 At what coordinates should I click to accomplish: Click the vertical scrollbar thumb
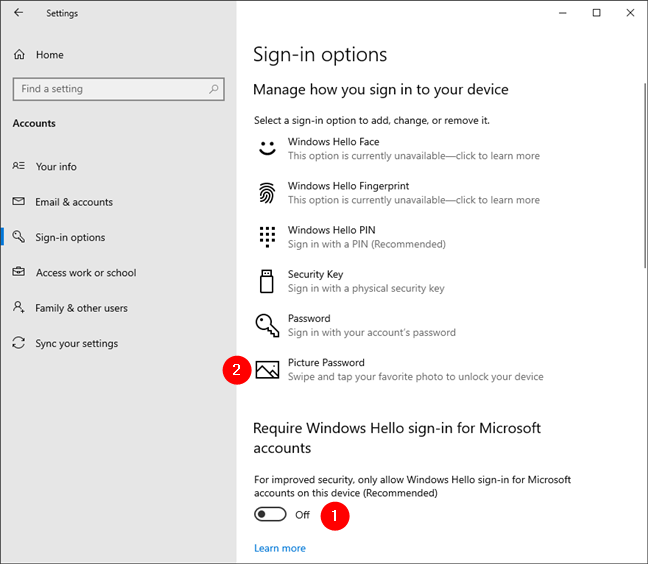[645, 176]
